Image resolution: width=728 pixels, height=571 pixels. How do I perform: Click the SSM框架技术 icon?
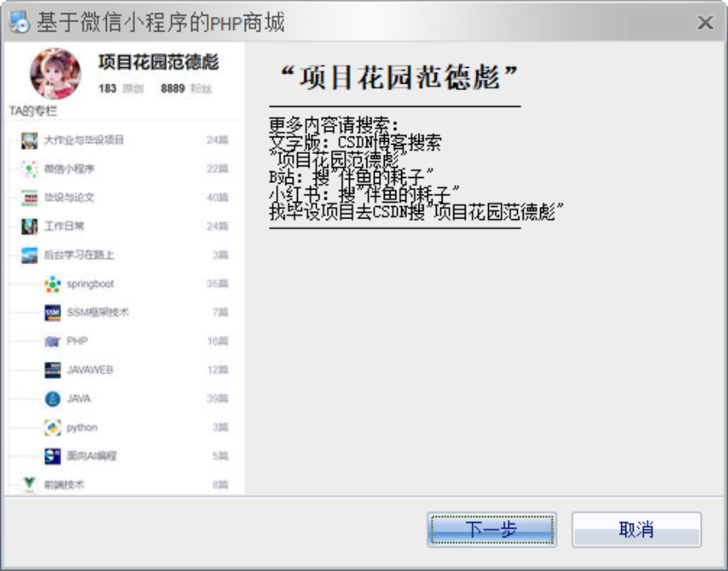click(51, 313)
